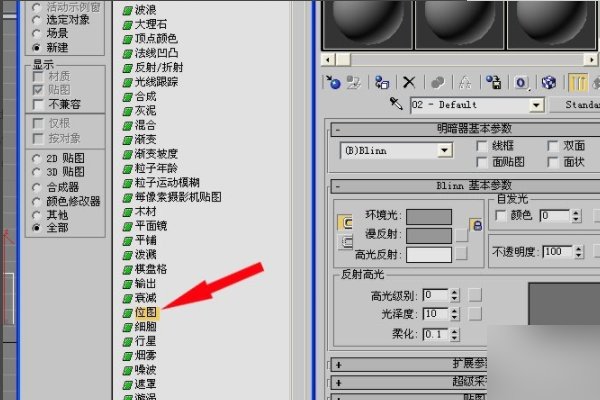The height and width of the screenshot is (400, 600).
Task: Open the Material ID Channel 0 flyout
Action: click(521, 82)
